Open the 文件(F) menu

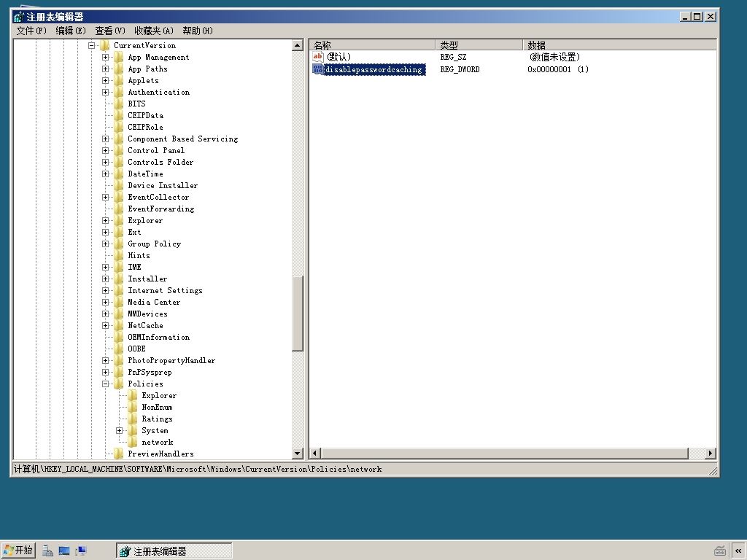tap(31, 31)
